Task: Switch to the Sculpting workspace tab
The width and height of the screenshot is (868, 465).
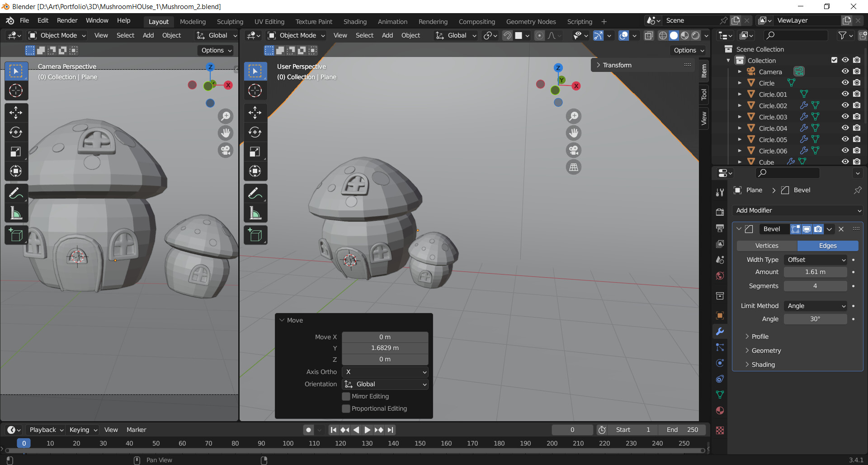Action: click(230, 22)
